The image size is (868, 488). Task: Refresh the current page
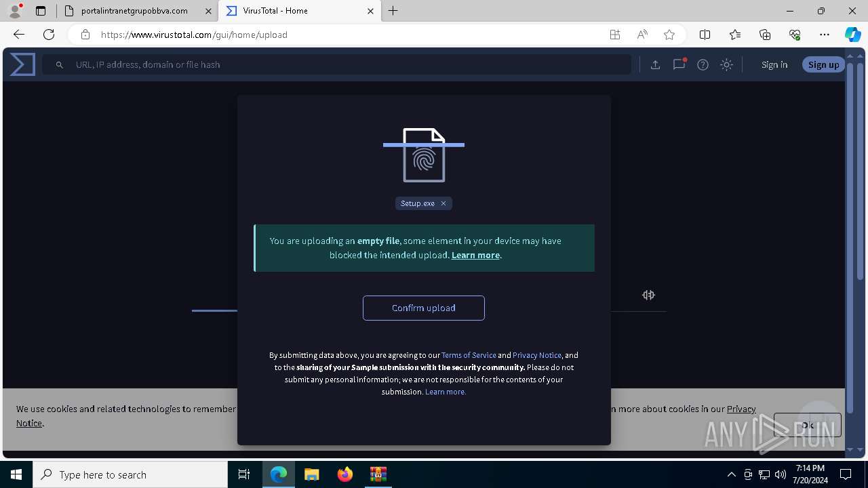pyautogui.click(x=49, y=35)
